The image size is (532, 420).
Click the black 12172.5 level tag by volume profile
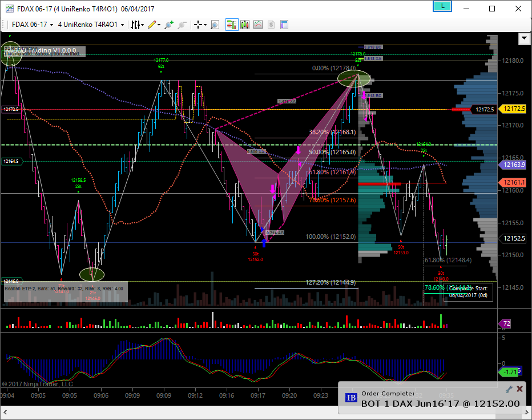[x=485, y=109]
